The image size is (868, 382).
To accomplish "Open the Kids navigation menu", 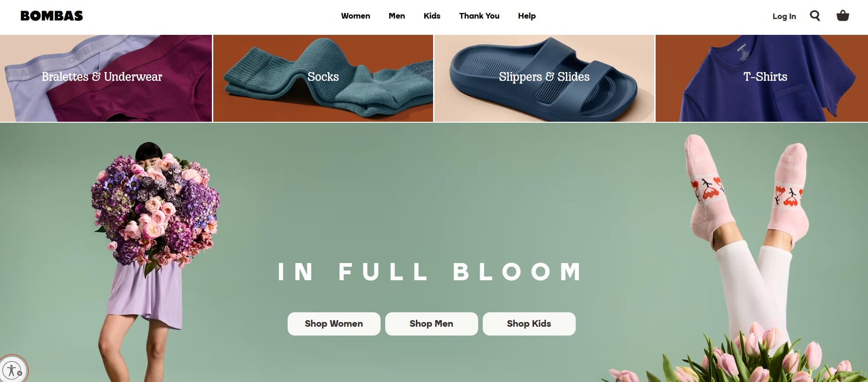I will 432,16.
